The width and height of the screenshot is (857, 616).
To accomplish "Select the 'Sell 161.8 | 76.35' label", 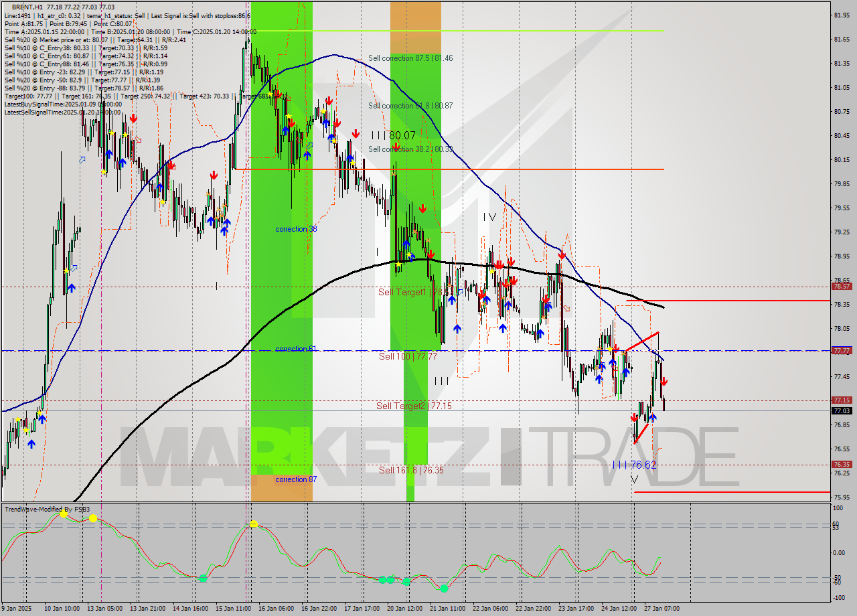I will 411,470.
